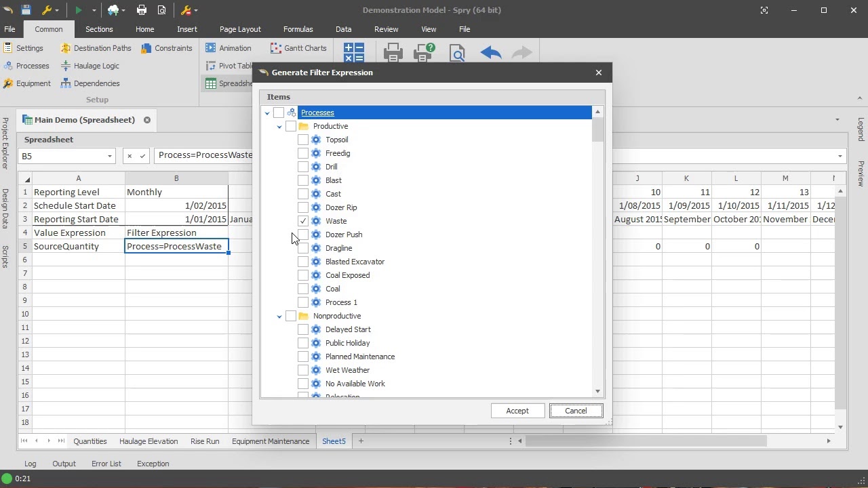Open print preview from the title bar
The height and width of the screenshot is (488, 868).
tap(162, 10)
